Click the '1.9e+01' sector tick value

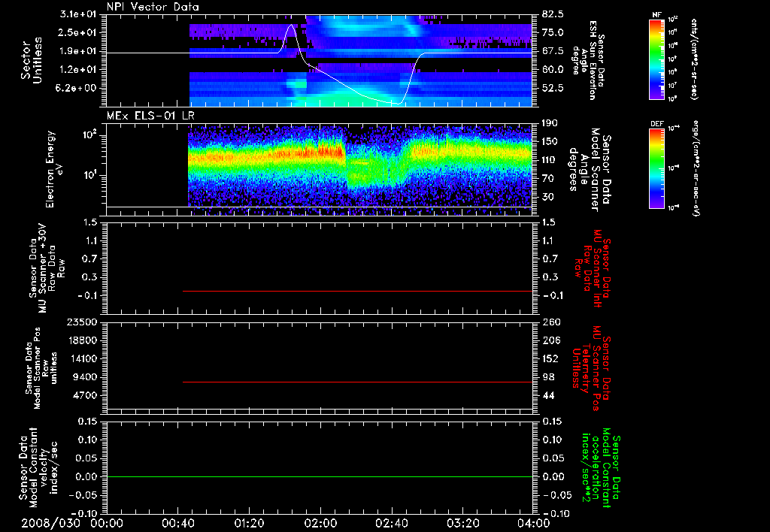tap(78, 51)
